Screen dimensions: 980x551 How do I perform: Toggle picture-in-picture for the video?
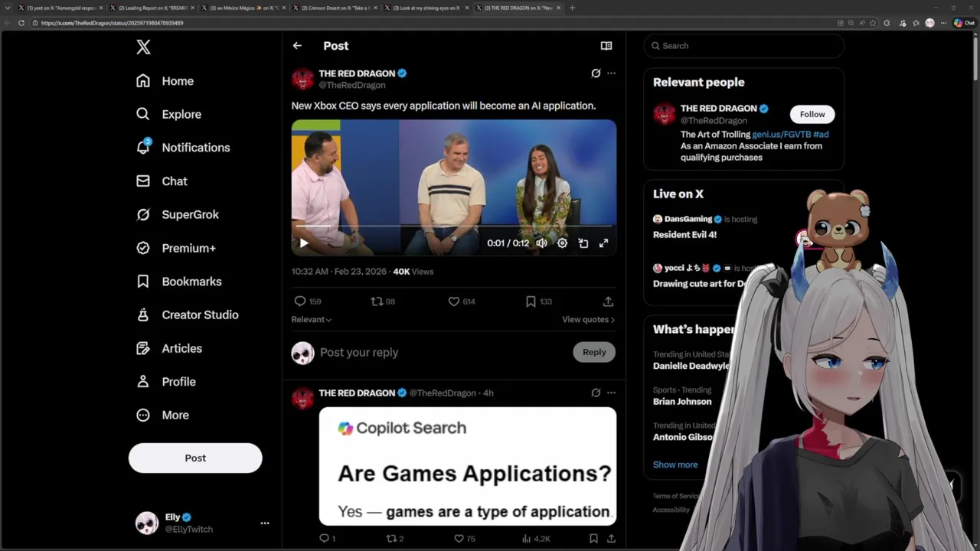[x=583, y=243]
